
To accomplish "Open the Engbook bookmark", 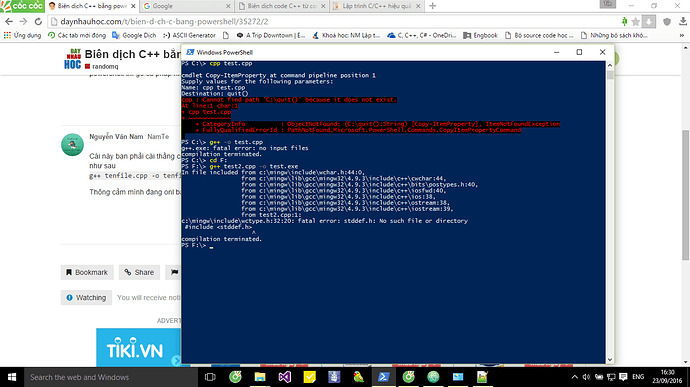I will (x=480, y=35).
